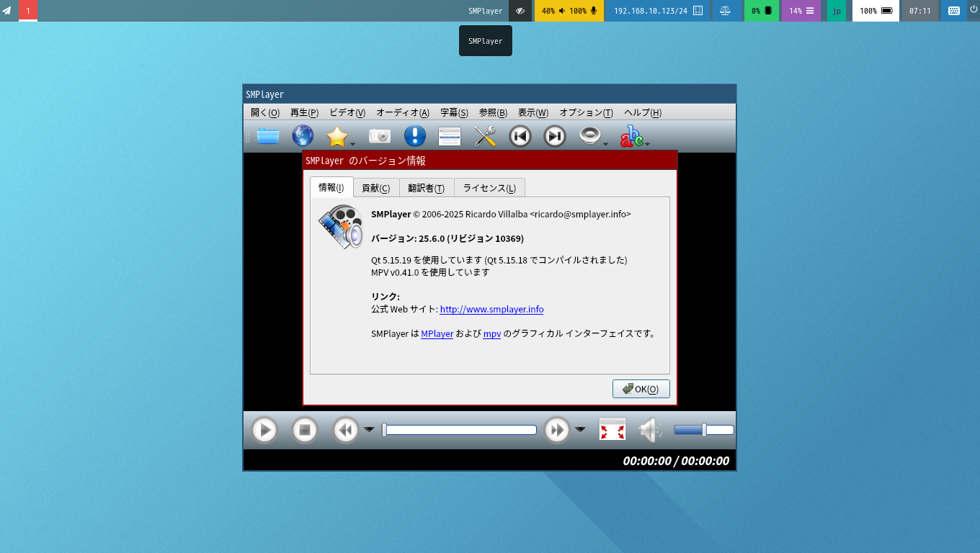The height and width of the screenshot is (553, 980).
Task: Click the version 25.6.0 text line
Action: click(447, 238)
